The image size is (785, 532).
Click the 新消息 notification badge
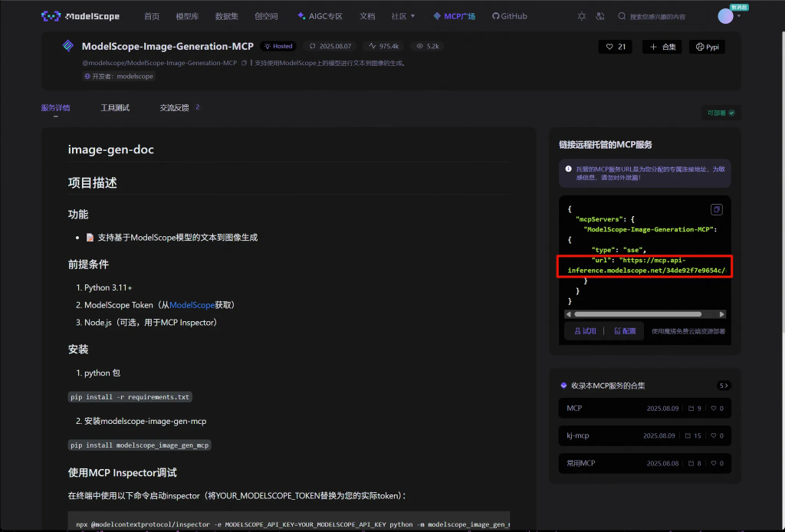tap(739, 7)
